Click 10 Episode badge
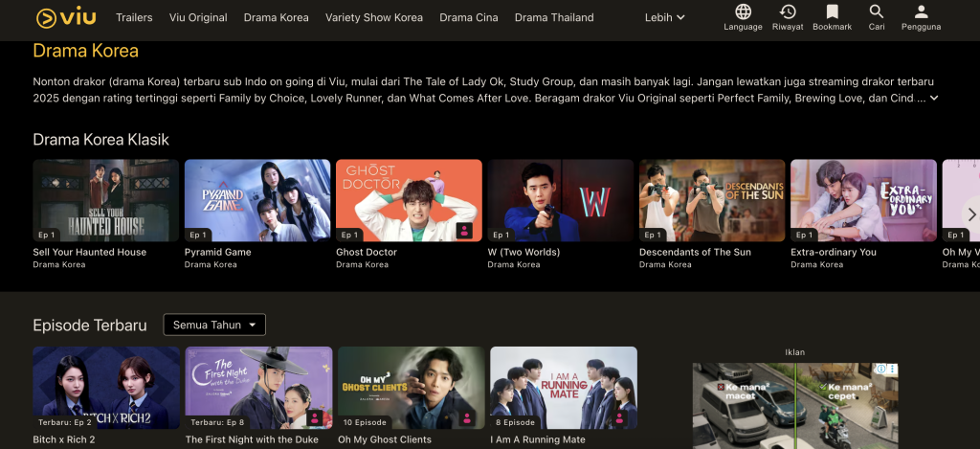This screenshot has width=980, height=449. point(365,422)
